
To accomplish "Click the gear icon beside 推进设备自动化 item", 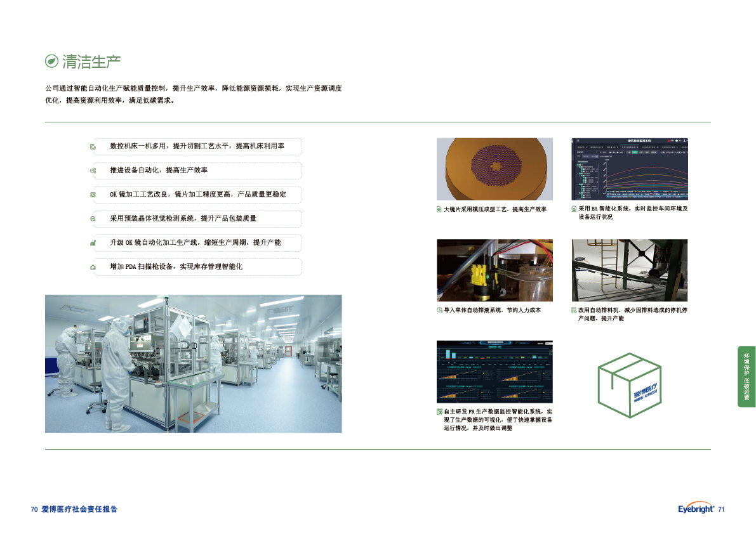I will (x=93, y=171).
